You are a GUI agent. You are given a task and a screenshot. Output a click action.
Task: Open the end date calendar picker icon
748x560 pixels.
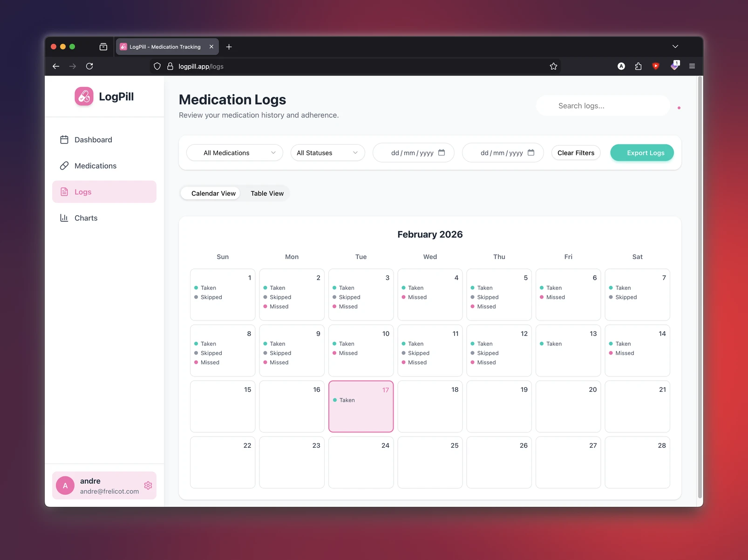coord(531,152)
